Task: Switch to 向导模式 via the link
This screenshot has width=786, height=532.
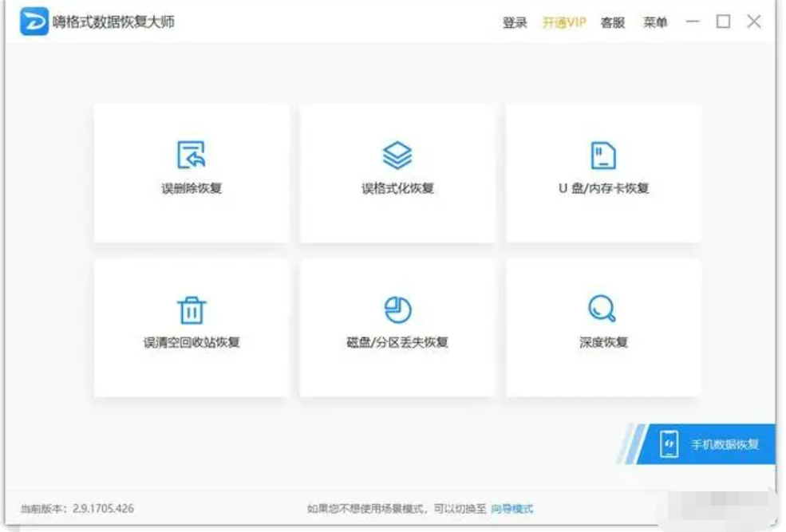Action: click(511, 509)
